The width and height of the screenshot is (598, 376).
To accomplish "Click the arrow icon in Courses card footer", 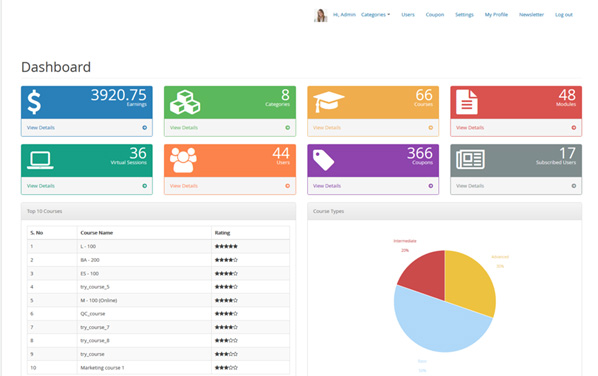I will tap(431, 128).
